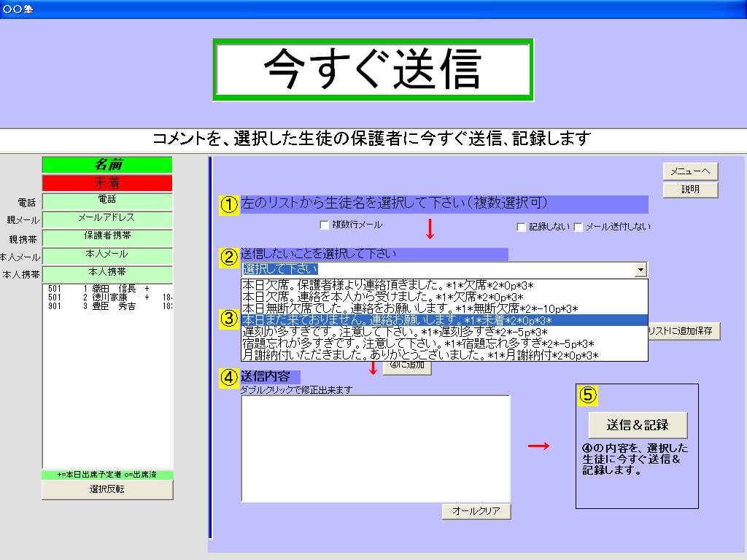Choose 宿題忘れが多すぎです option
This screenshot has height=560, width=747.
click(444, 343)
